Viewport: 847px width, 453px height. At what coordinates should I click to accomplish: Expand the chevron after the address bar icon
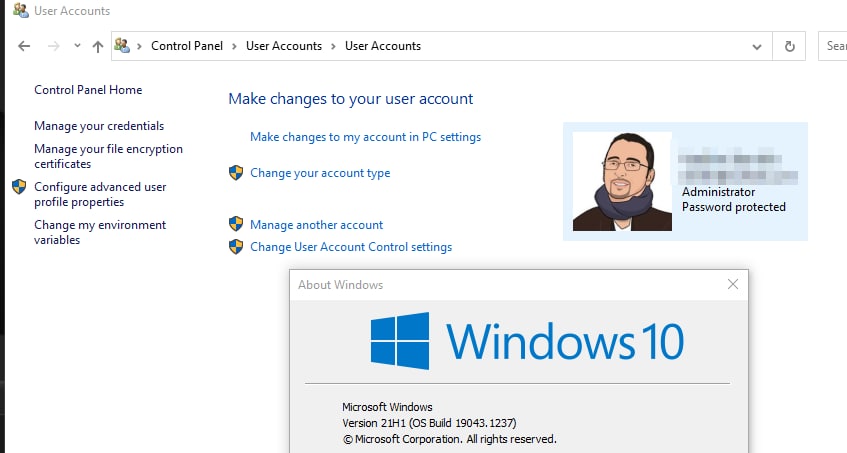(139, 46)
